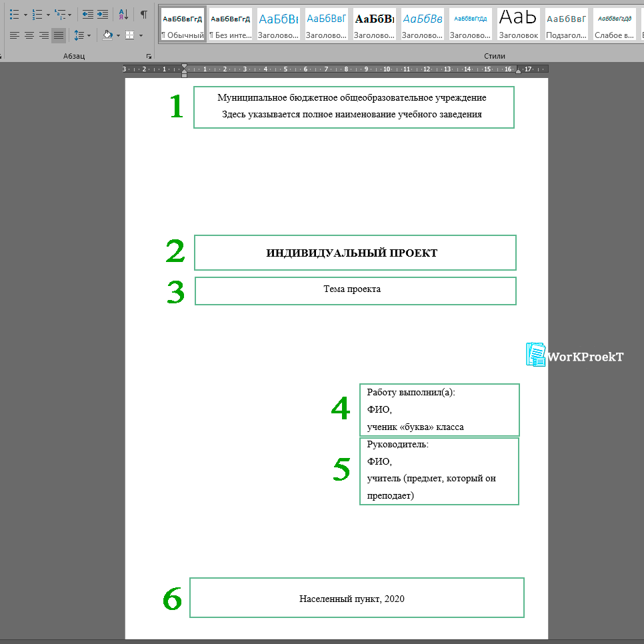Toggle justified text alignment
Screen dimensions: 644x644
pos(59,35)
